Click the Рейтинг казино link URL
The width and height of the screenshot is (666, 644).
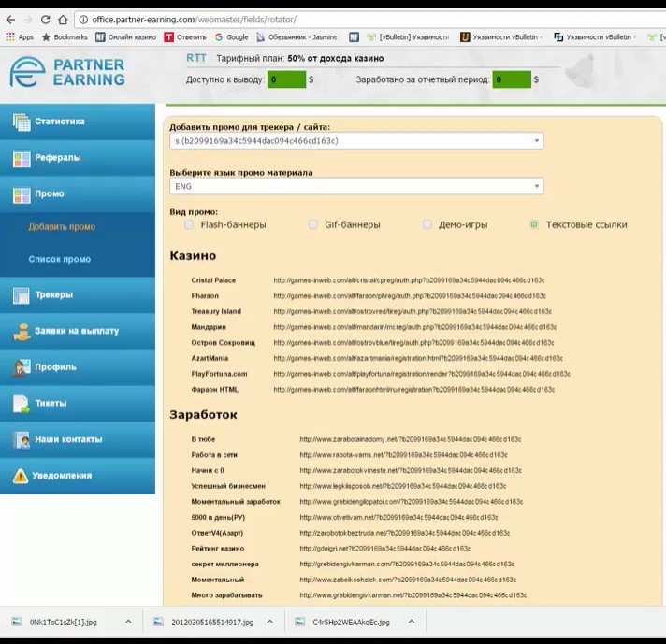(x=385, y=549)
